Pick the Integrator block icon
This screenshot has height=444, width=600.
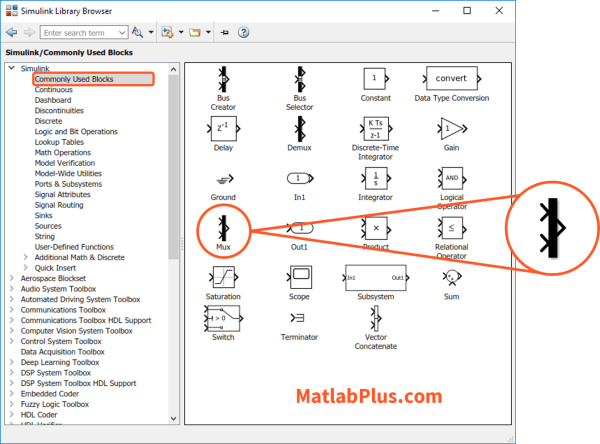click(x=375, y=177)
